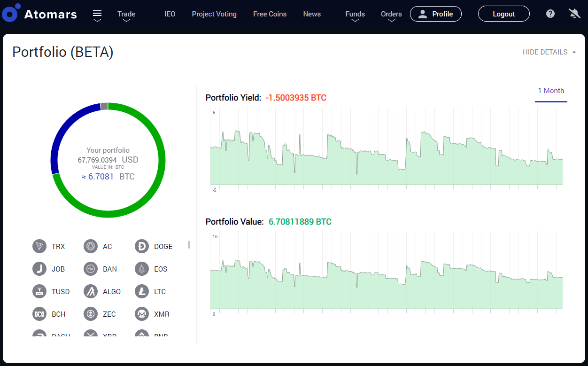Open the hamburger menu icon
The image size is (588, 366).
click(x=97, y=14)
